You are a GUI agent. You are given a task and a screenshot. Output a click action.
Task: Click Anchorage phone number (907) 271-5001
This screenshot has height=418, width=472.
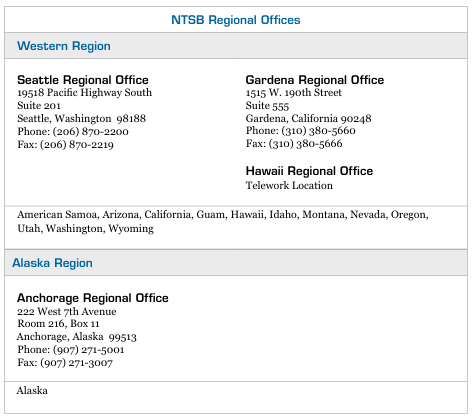[x=88, y=350]
